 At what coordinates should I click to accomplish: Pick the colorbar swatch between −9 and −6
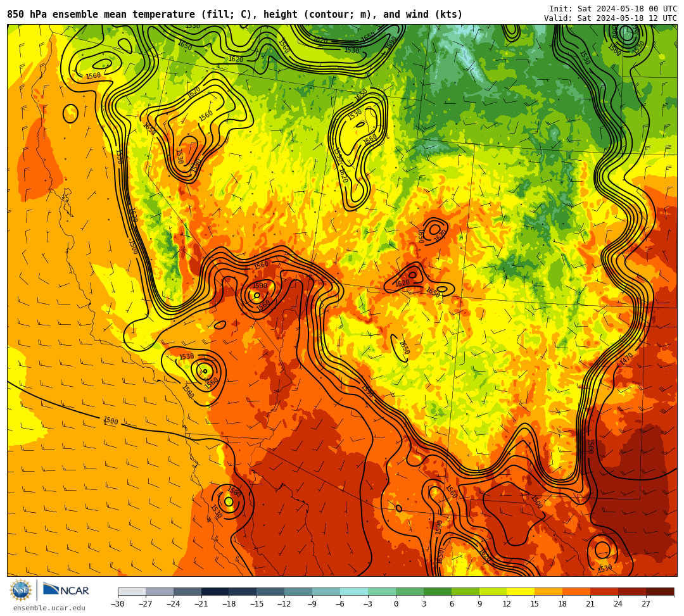coord(326,591)
